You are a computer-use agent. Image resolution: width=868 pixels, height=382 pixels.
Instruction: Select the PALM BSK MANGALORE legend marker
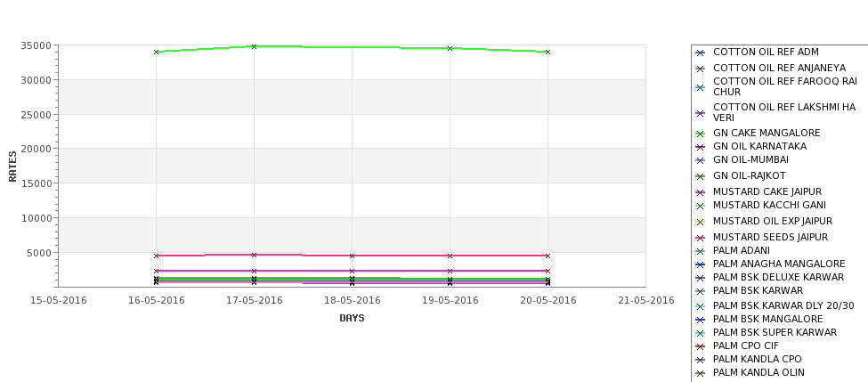point(701,319)
